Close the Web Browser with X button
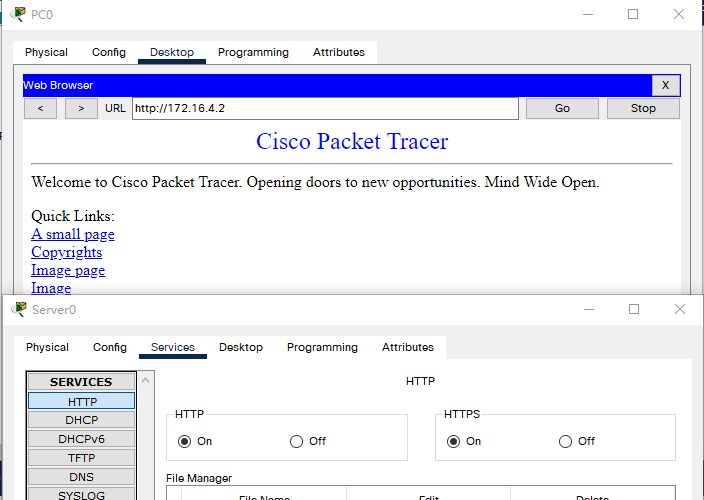This screenshot has height=500, width=704. click(x=666, y=85)
